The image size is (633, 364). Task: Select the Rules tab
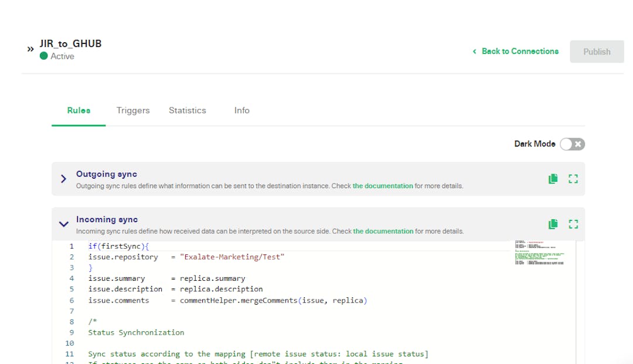[78, 110]
